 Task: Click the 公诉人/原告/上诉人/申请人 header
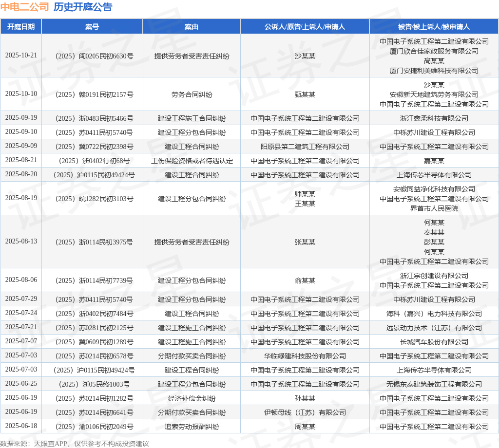point(305,27)
